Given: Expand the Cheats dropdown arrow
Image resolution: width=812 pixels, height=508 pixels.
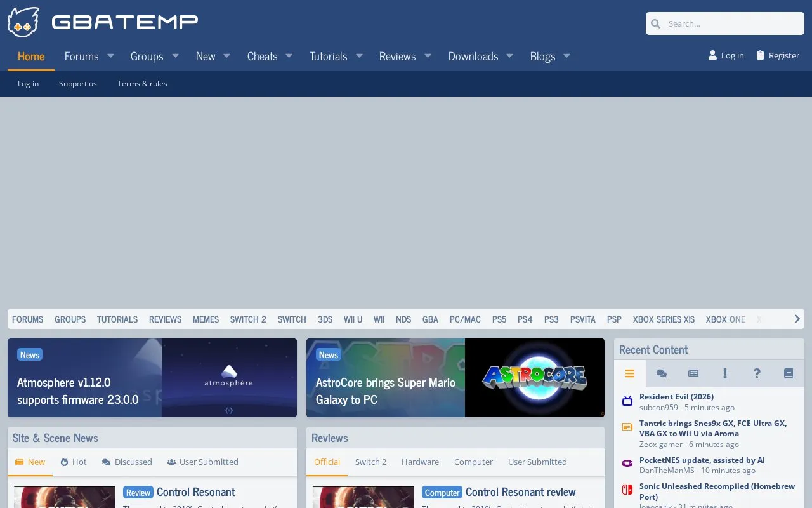Looking at the screenshot, I should [289, 57].
